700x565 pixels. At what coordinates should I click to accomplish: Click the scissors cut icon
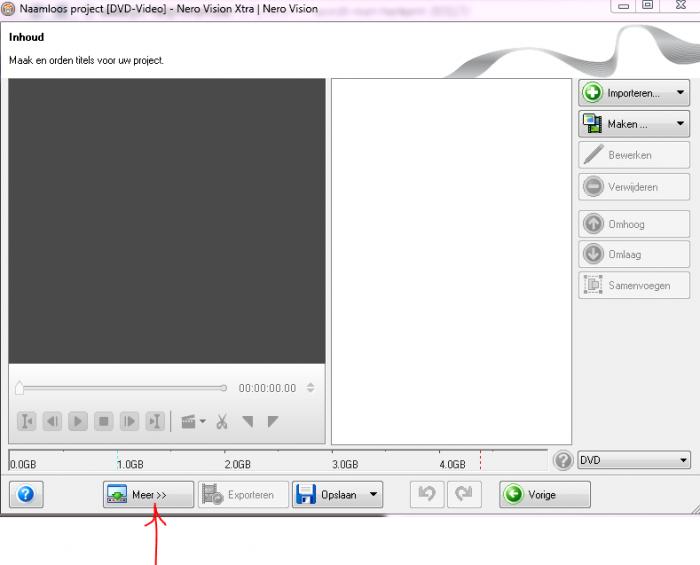(x=222, y=421)
